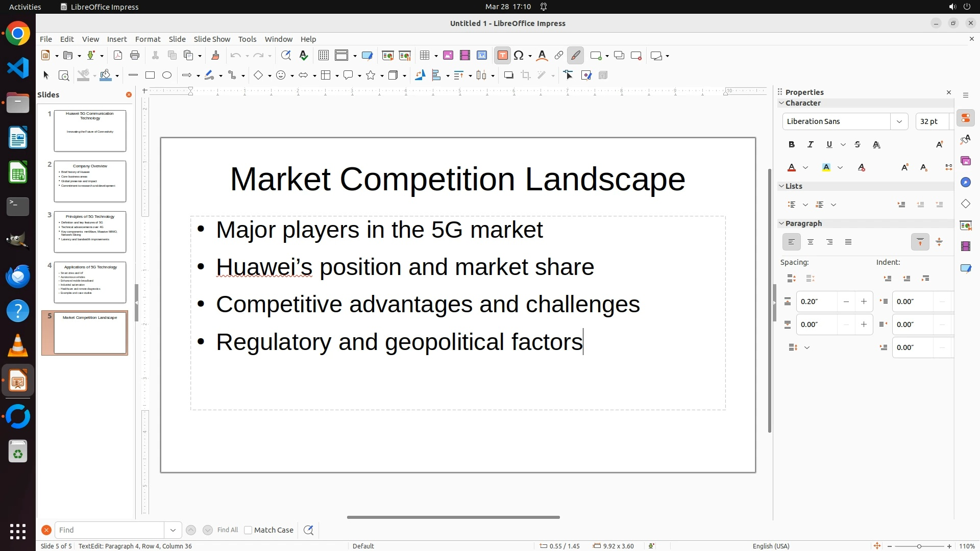Click the Find All button
This screenshot has height=551, width=980.
pos(228,530)
